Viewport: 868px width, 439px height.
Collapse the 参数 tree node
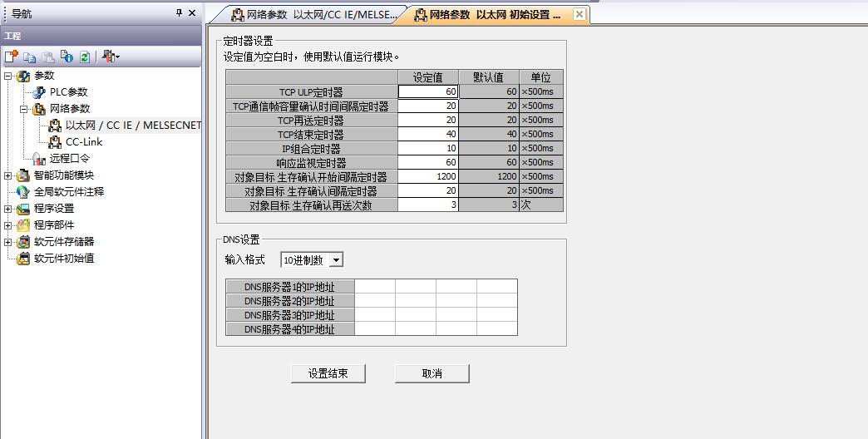(x=8, y=76)
